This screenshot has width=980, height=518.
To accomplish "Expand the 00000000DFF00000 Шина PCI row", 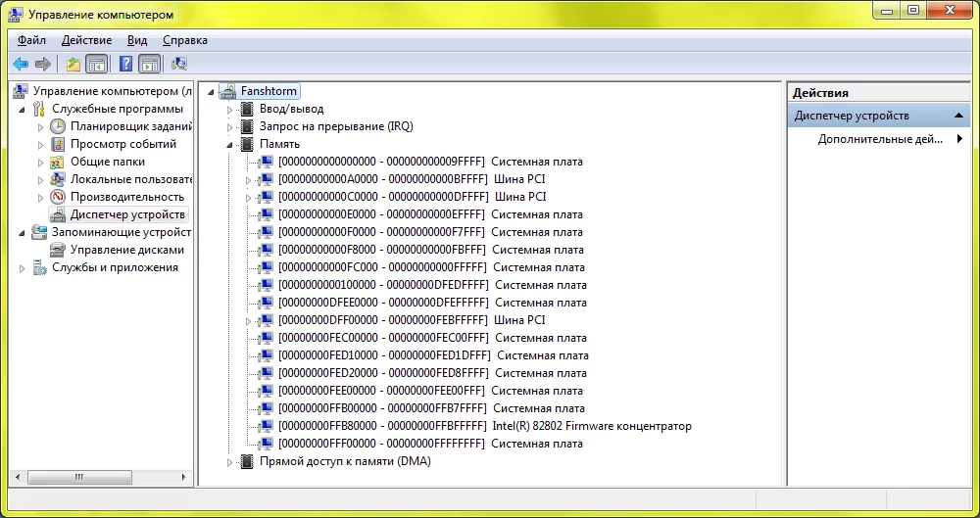I will click(x=248, y=321).
